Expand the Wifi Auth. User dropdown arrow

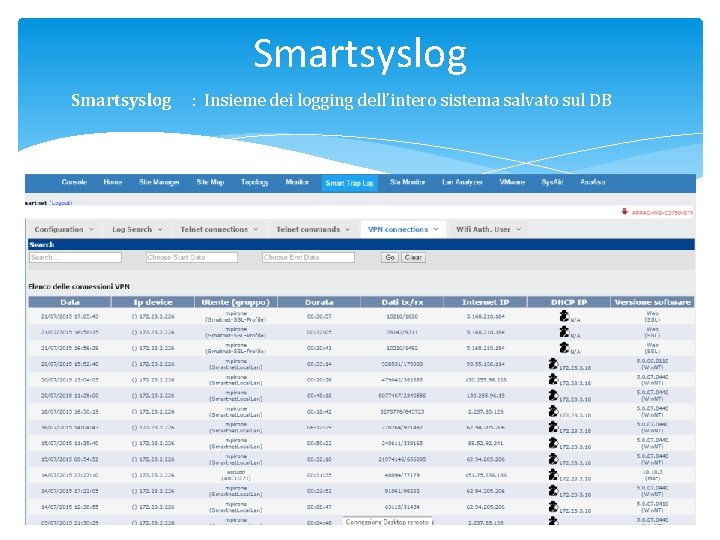(x=518, y=229)
